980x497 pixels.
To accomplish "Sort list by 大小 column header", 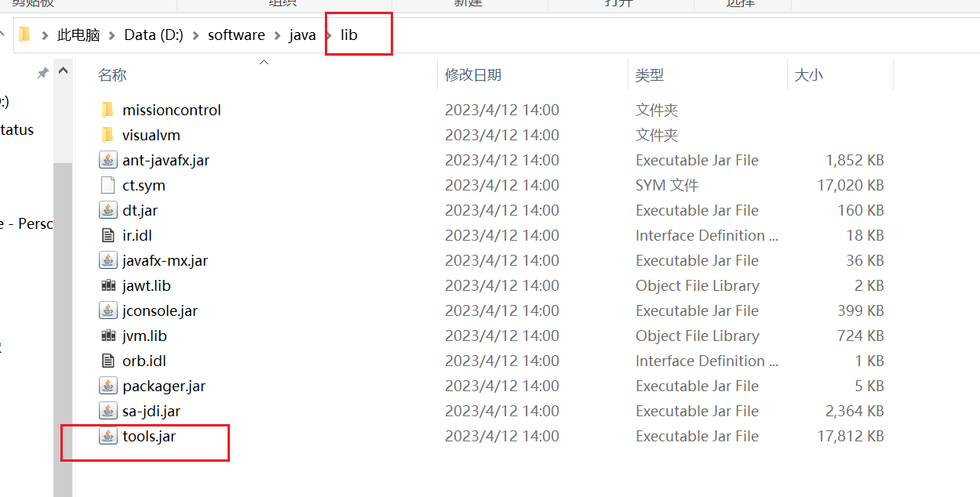I will point(808,75).
